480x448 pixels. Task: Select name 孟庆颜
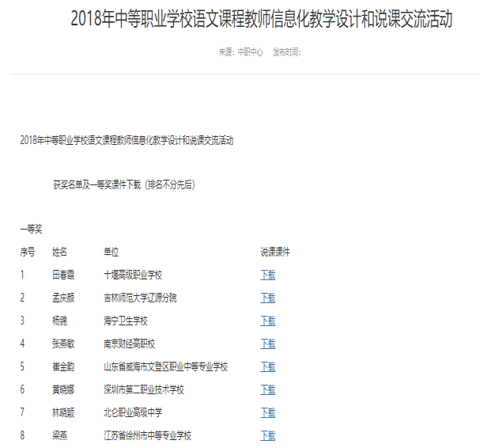(63, 298)
